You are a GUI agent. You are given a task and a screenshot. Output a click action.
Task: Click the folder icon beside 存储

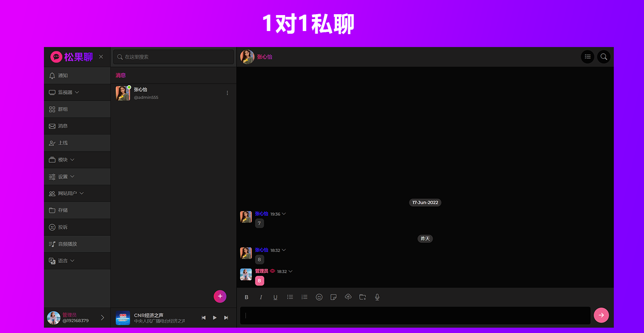tap(52, 210)
